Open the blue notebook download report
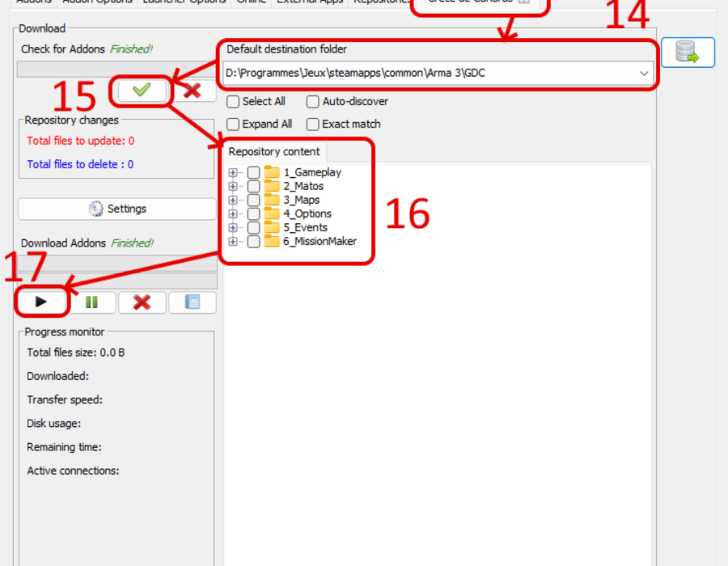728x566 pixels. click(193, 302)
